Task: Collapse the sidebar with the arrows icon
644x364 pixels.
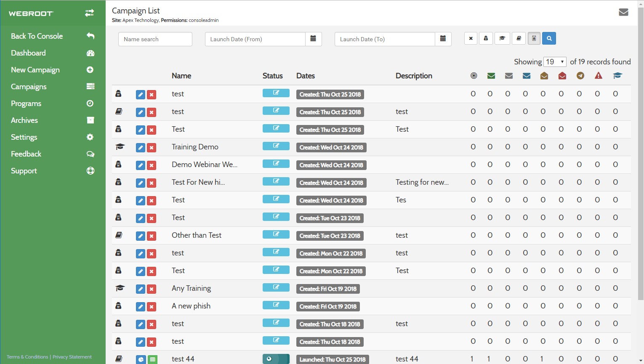Action: (89, 13)
